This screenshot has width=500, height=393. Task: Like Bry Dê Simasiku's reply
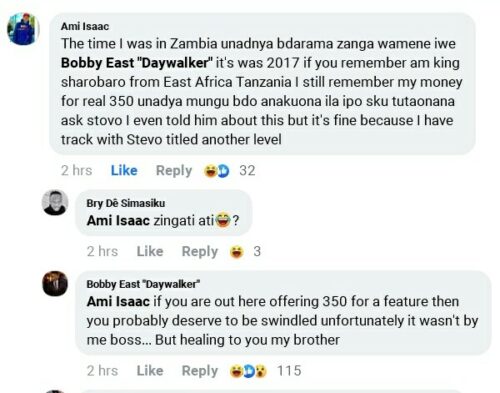coord(150,251)
